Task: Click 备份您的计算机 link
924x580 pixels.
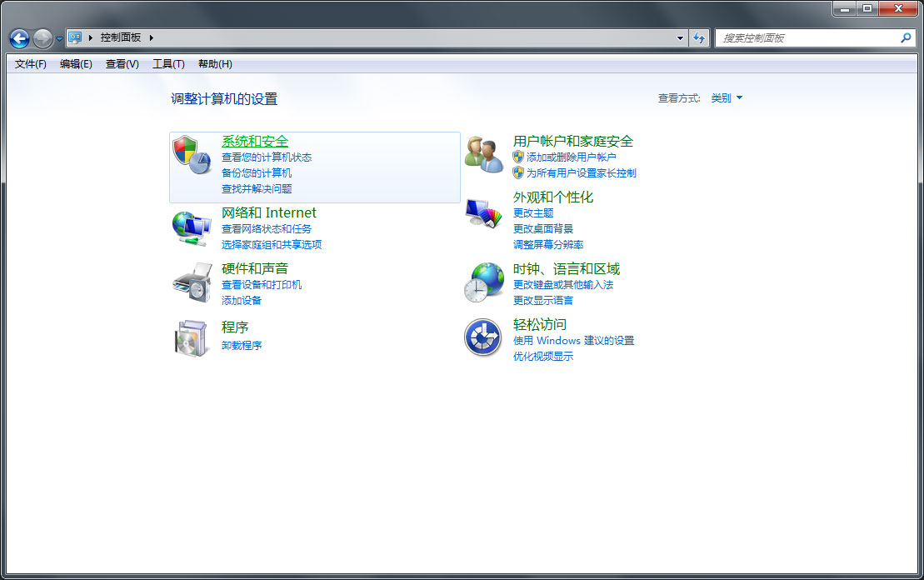Action: [257, 173]
